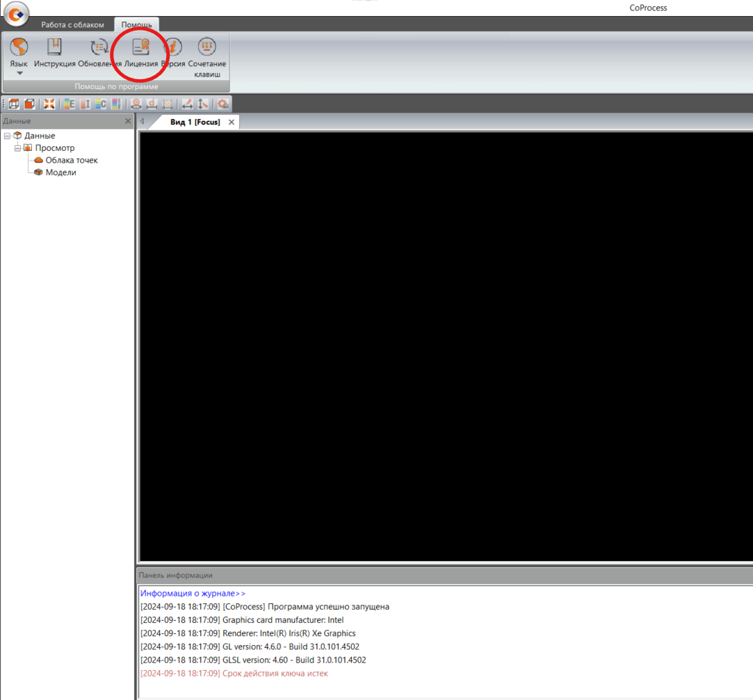
Task: Activate the Вид 1 [Focus] tab
Action: 195,122
